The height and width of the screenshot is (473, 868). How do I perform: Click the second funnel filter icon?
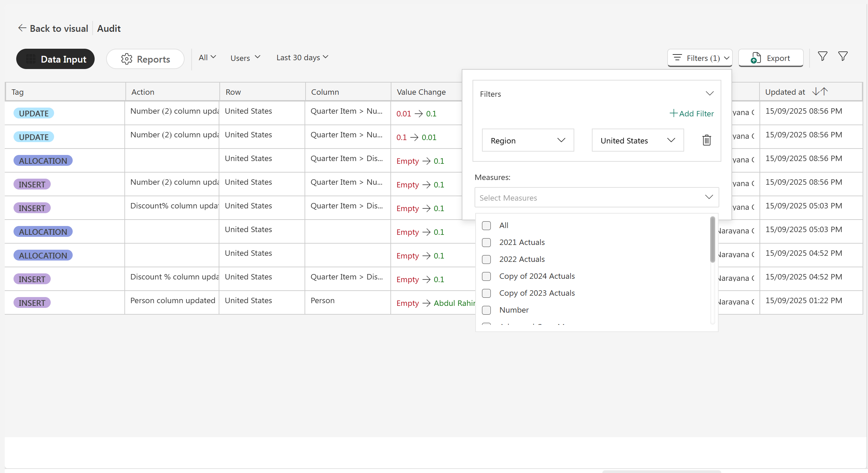(x=843, y=56)
